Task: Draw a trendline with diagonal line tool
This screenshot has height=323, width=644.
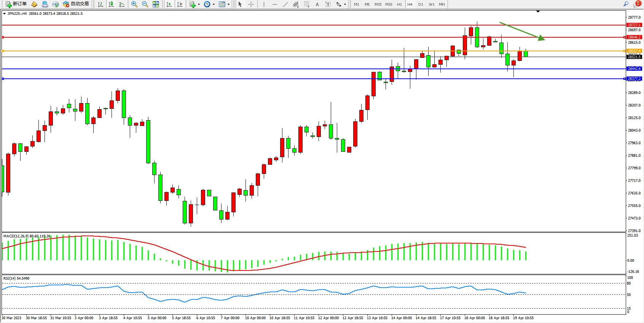Action: 285,4
